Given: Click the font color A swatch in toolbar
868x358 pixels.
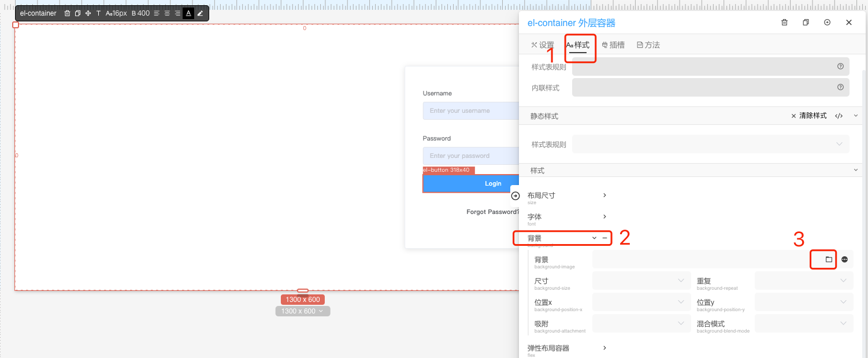Looking at the screenshot, I should click(188, 13).
